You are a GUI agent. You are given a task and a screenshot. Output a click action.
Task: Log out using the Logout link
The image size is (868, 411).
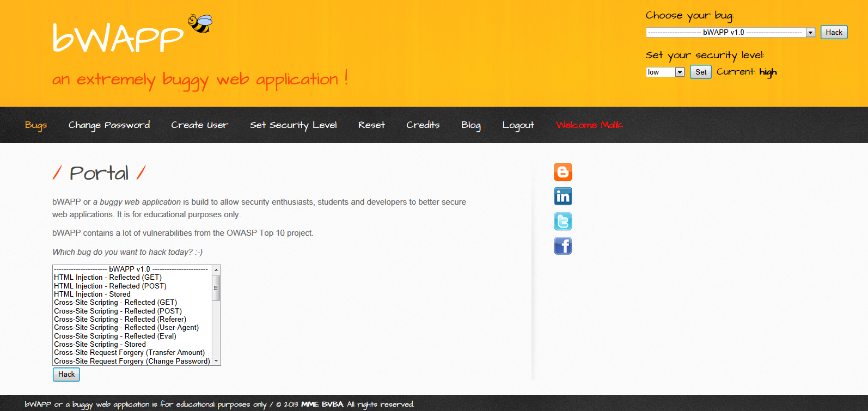[x=518, y=125]
